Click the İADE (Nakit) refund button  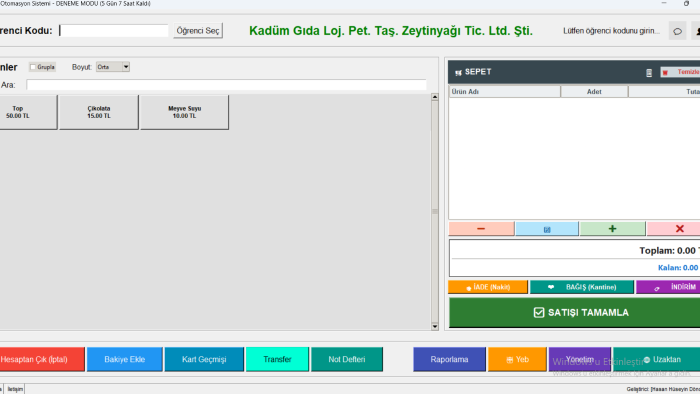coord(488,287)
